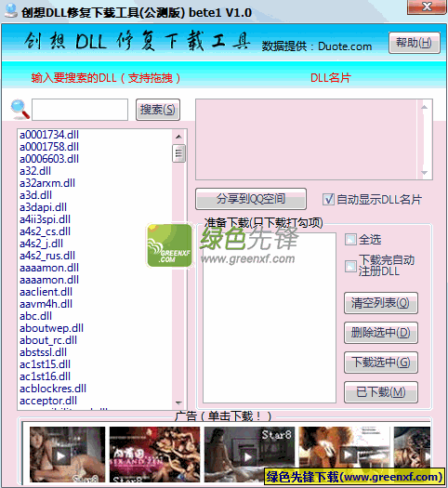Click DLL list scroll-down arrow
This screenshot has width=448, height=488.
(178, 403)
